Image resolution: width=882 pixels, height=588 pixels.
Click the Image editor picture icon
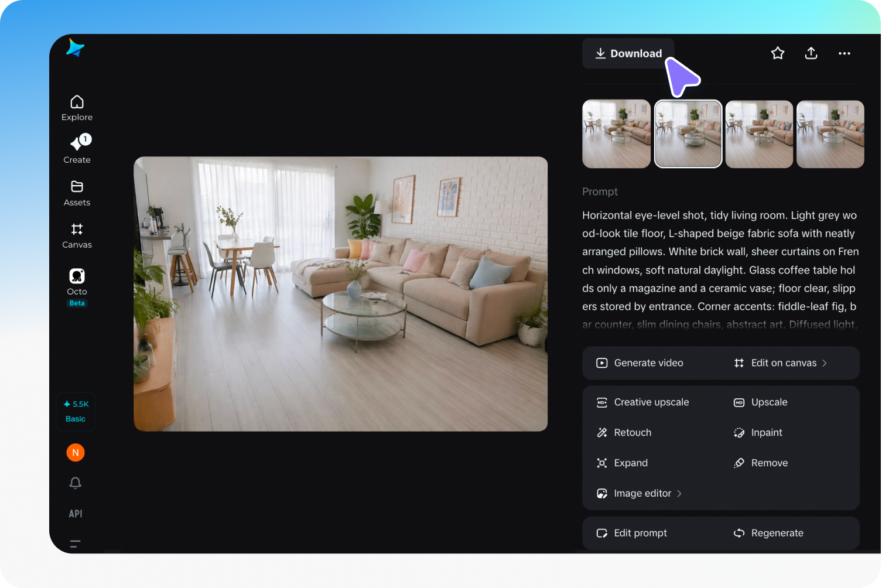(601, 494)
